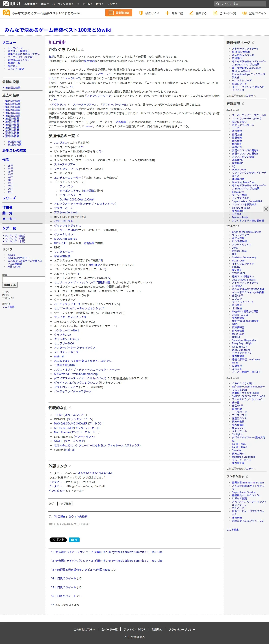Open MAGICAL SOUND SHOWER song link
This screenshot has width=269, height=644.
71,424
